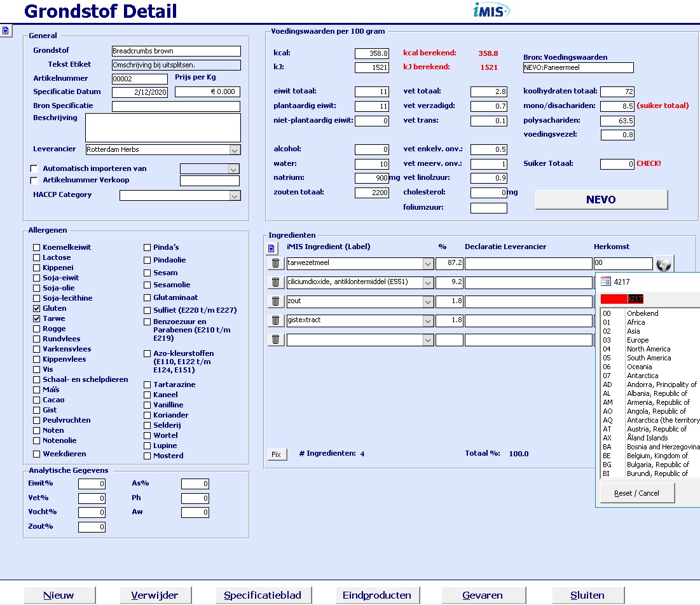Image resolution: width=700 pixels, height=605 pixels.
Task: Click the Prijs per Kg field
Action: 208,92
